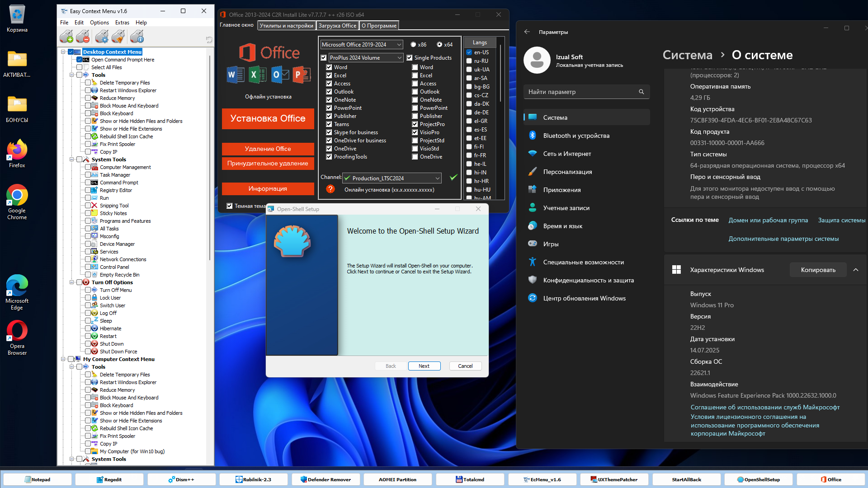The height and width of the screenshot is (488, 868).
Task: Click the green checkmark next to Channel dropdown
Action: tap(453, 178)
